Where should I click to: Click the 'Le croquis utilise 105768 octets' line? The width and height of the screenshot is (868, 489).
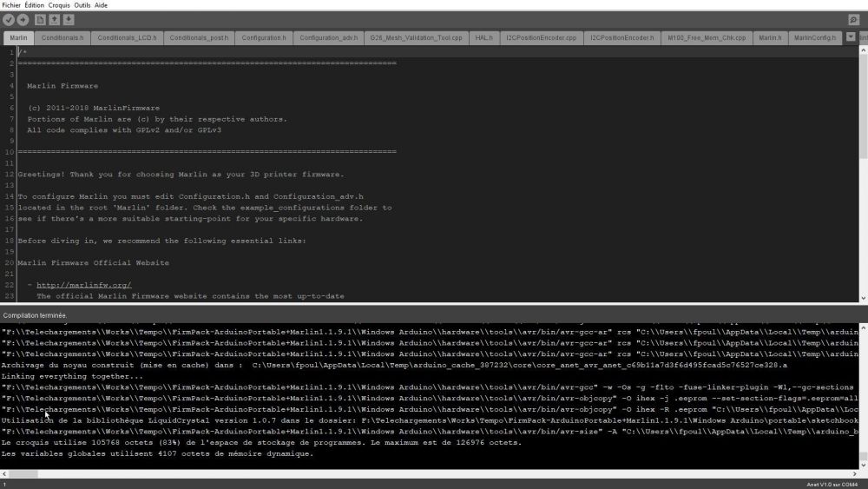click(x=261, y=443)
